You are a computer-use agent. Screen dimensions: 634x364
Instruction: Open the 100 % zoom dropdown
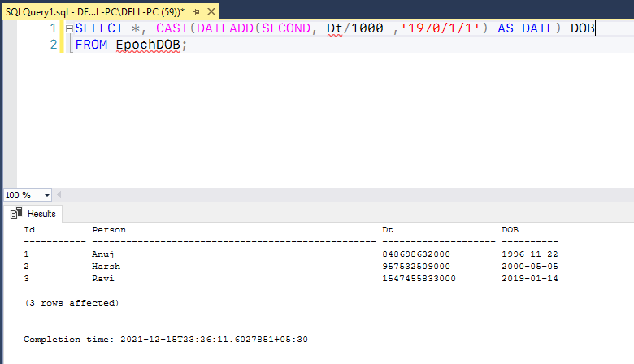tap(47, 195)
